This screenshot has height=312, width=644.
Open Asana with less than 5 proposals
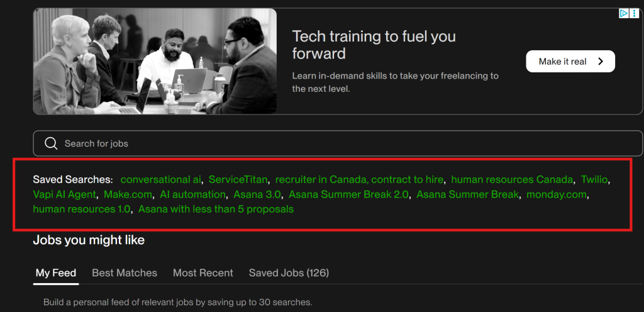point(216,209)
